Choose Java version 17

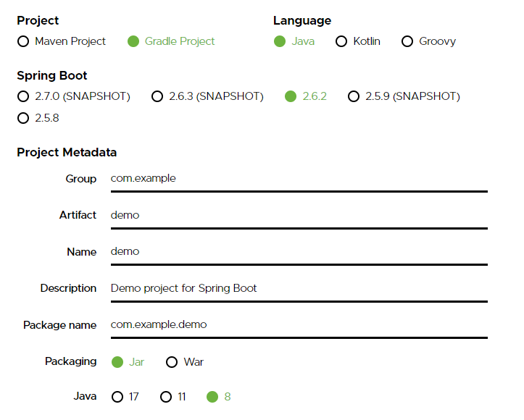[117, 397]
